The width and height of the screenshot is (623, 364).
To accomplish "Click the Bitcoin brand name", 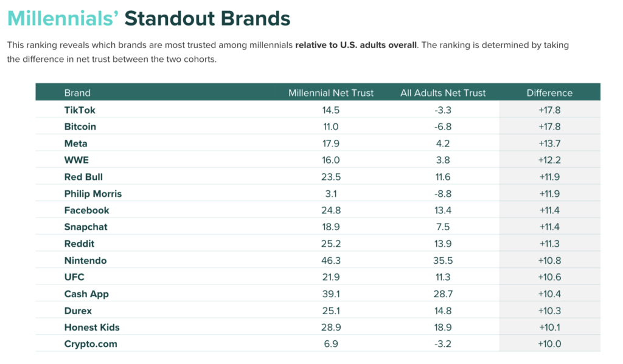I will (80, 127).
